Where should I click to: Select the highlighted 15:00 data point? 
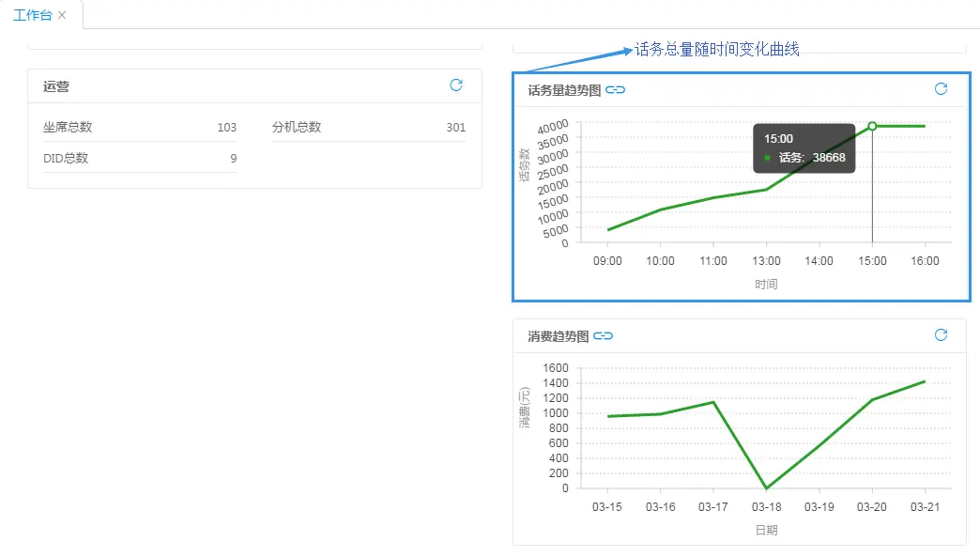click(872, 125)
